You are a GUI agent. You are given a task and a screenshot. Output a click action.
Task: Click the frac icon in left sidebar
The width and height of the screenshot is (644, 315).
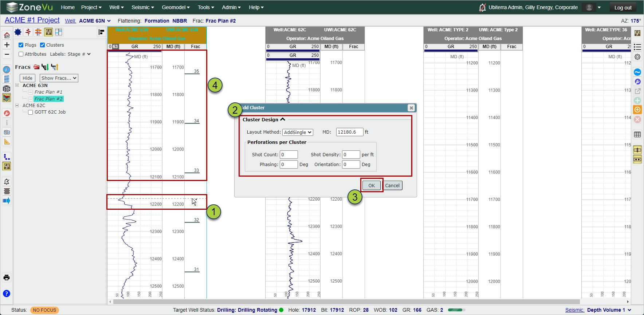pos(7,166)
